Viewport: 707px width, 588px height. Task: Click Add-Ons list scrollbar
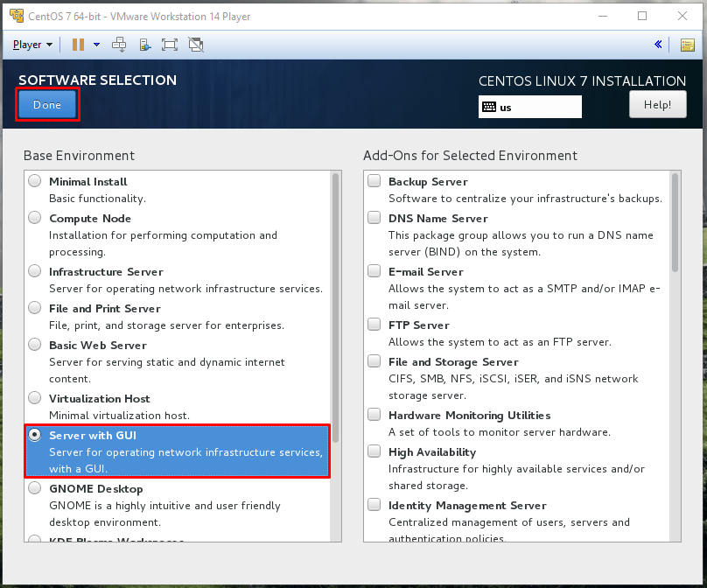coord(675,223)
